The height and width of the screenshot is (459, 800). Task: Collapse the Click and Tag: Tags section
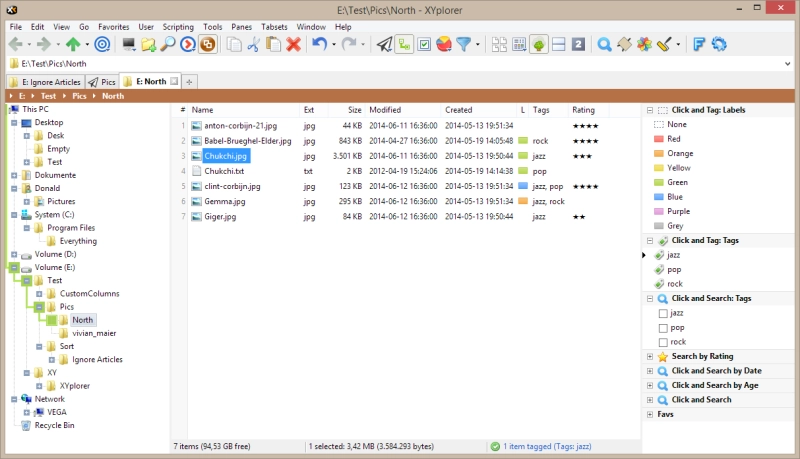tap(650, 241)
